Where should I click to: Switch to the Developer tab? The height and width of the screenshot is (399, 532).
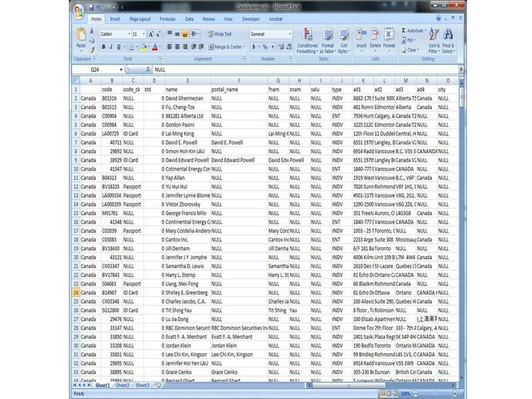[x=251, y=19]
